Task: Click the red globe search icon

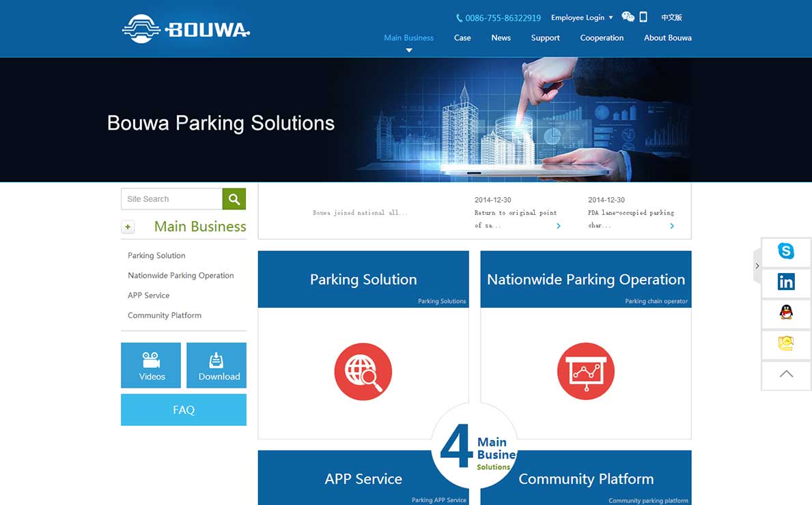Action: (363, 371)
